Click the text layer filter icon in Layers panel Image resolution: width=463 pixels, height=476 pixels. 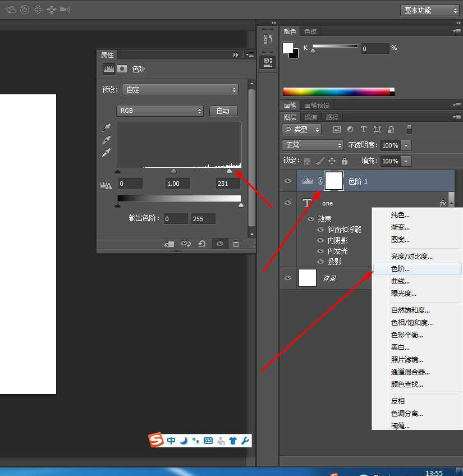coord(363,130)
